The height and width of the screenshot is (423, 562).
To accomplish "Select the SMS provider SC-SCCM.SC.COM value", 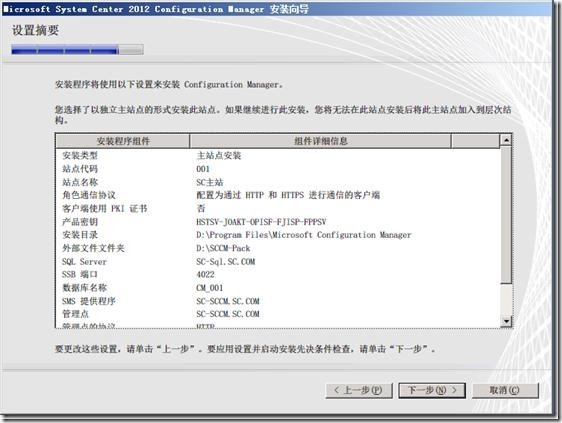I will coord(228,301).
